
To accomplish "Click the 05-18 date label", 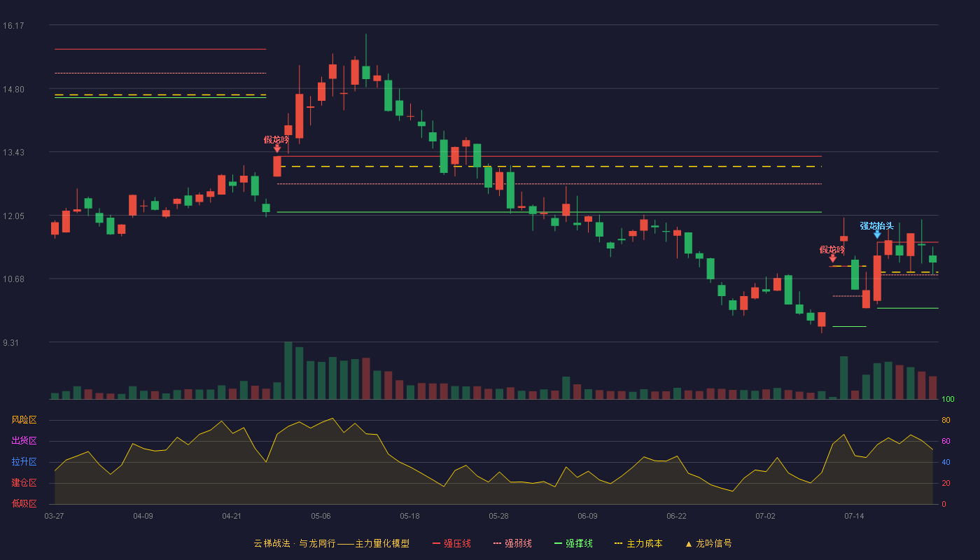I will [x=409, y=516].
